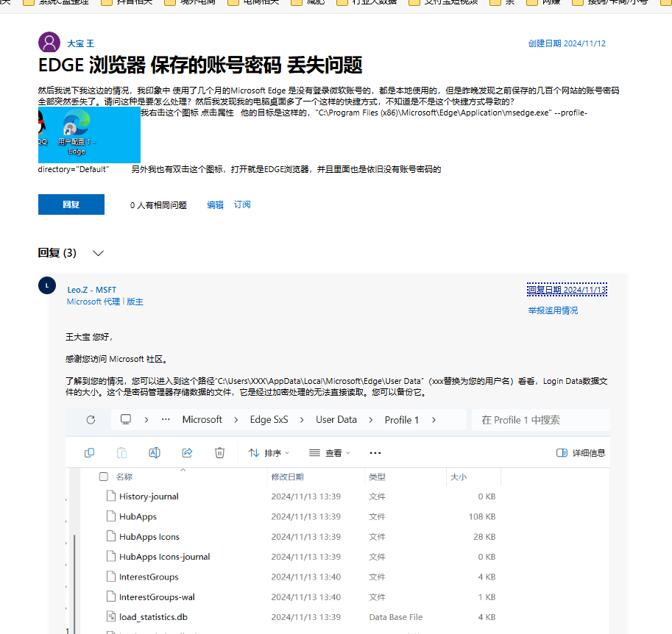Collapse the 回复 (3) replies chevron

(x=98, y=253)
